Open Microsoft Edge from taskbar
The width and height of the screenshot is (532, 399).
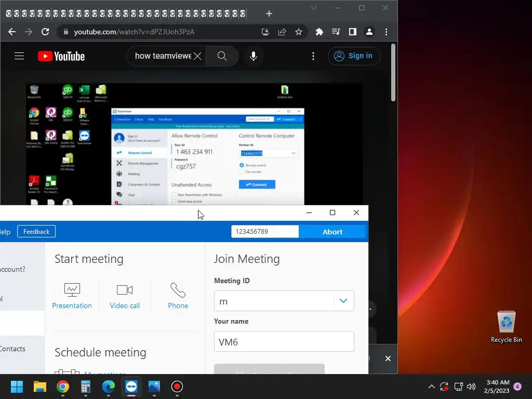tap(109, 387)
